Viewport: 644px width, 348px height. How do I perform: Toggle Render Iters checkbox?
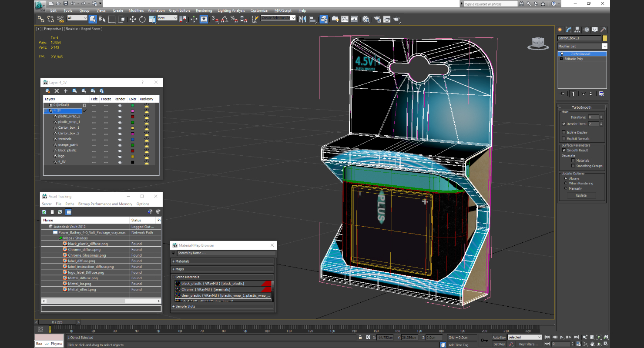click(x=563, y=124)
